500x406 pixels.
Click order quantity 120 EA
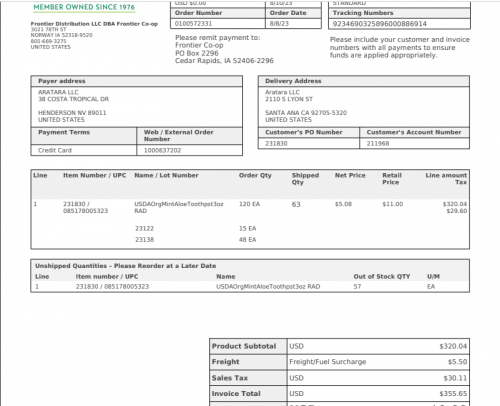point(249,204)
